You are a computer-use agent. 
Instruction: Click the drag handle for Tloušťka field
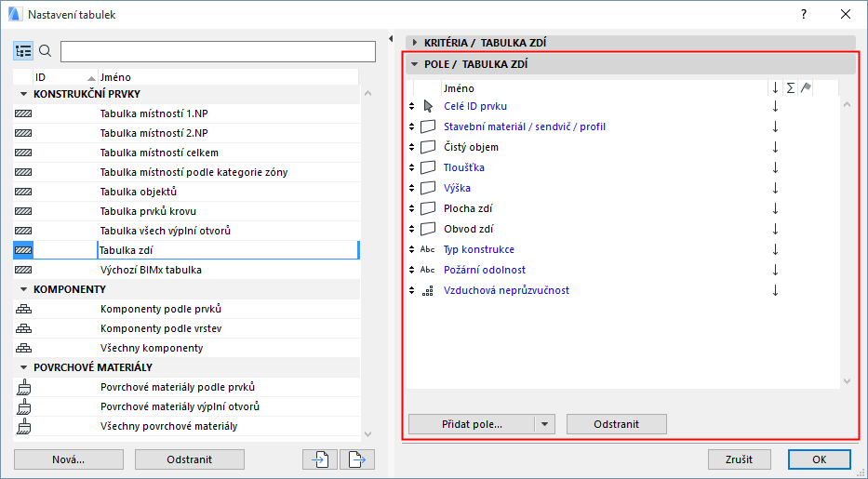point(411,167)
